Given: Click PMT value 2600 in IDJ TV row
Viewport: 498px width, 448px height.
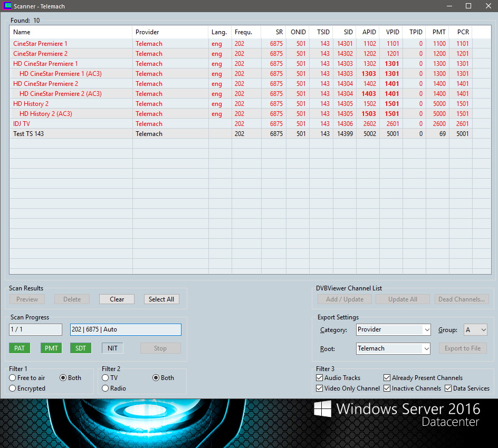Looking at the screenshot, I should point(439,124).
